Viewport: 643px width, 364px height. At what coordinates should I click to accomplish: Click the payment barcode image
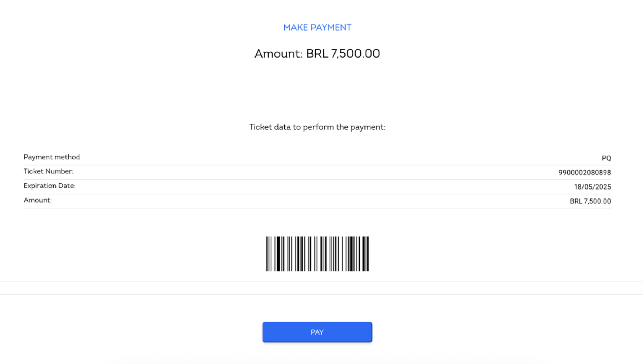(317, 254)
